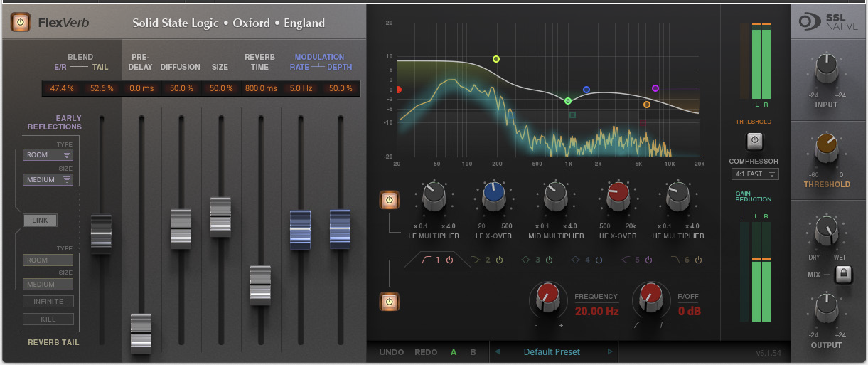868x365 pixels.
Task: Click the 47.4 % E/R blend value
Action: pyautogui.click(x=62, y=88)
